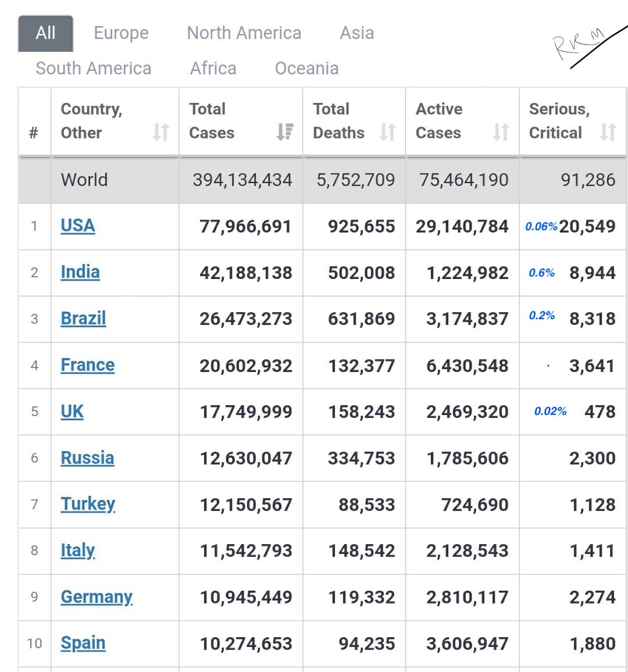The height and width of the screenshot is (672, 628).
Task: Sort table by Country column arrows
Action: [x=160, y=133]
